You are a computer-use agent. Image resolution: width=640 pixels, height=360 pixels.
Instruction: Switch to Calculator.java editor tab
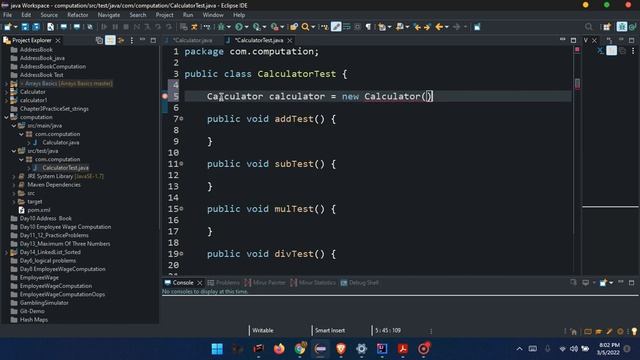192,40
